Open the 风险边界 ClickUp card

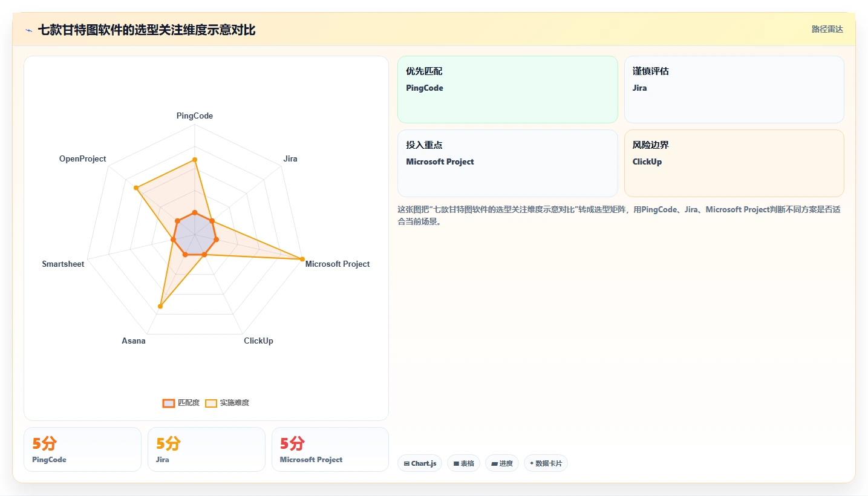pyautogui.click(x=734, y=163)
